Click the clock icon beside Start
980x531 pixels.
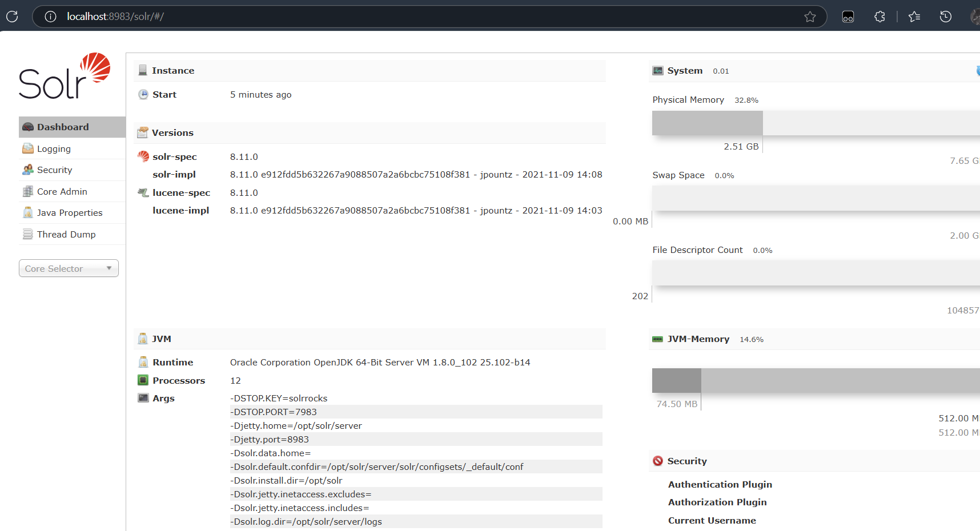[143, 94]
